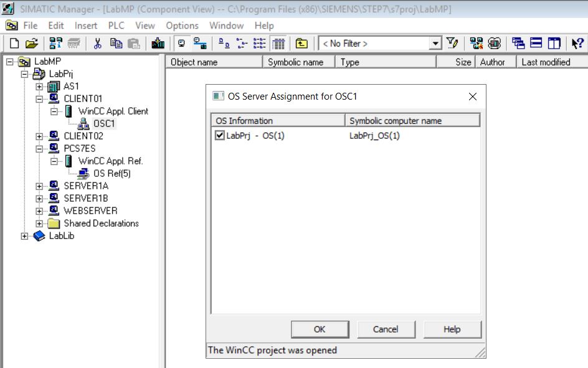
Task: Select the LabLib library in tree
Action: pos(62,236)
